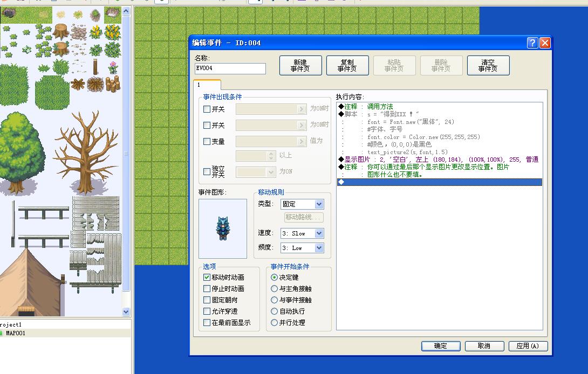The height and width of the screenshot is (374, 588).
Task: Check the 固定朝向 option
Action: (x=207, y=300)
